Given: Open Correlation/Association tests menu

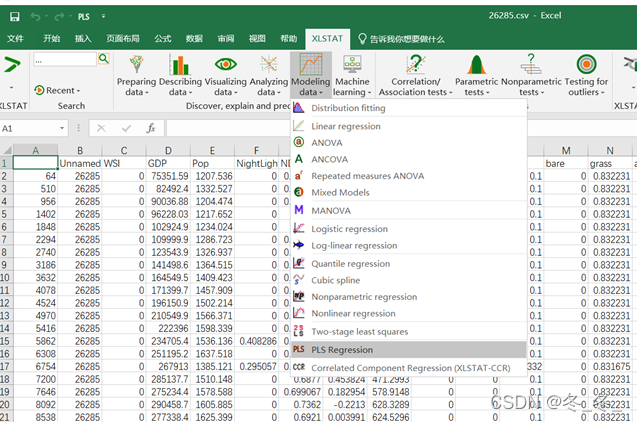Looking at the screenshot, I should [x=415, y=75].
